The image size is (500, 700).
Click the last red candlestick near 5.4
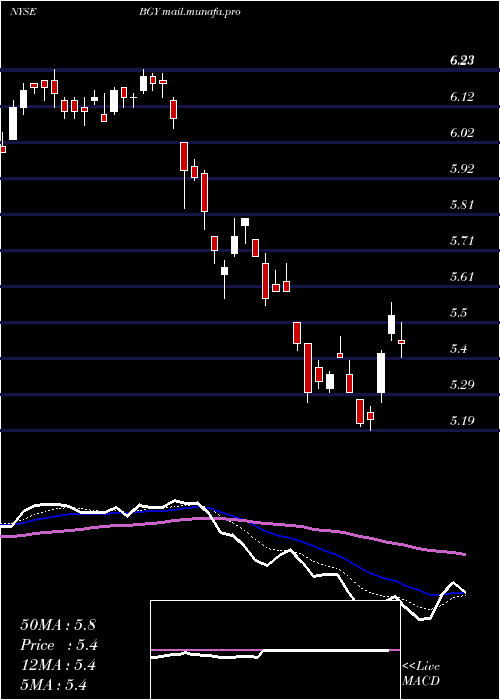pos(401,342)
